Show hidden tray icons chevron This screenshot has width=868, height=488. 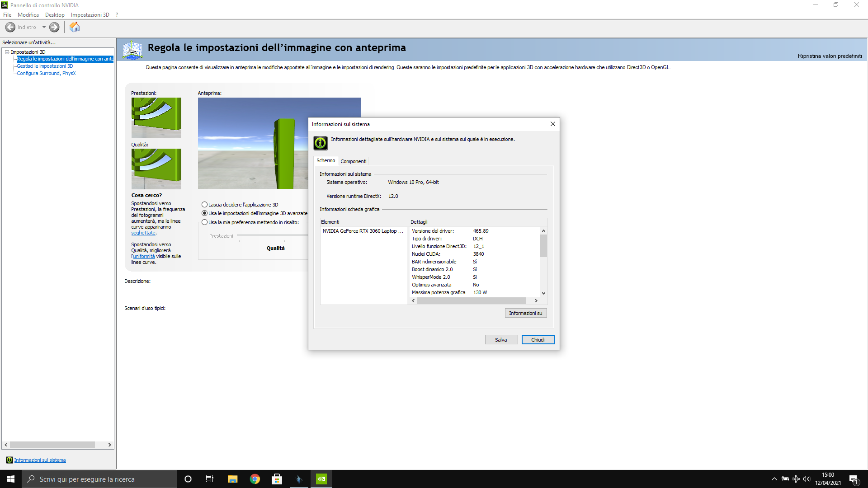[x=774, y=479]
